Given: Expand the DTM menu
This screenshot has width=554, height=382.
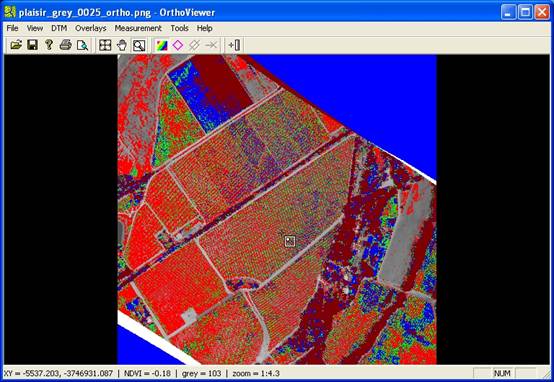Looking at the screenshot, I should click(59, 28).
